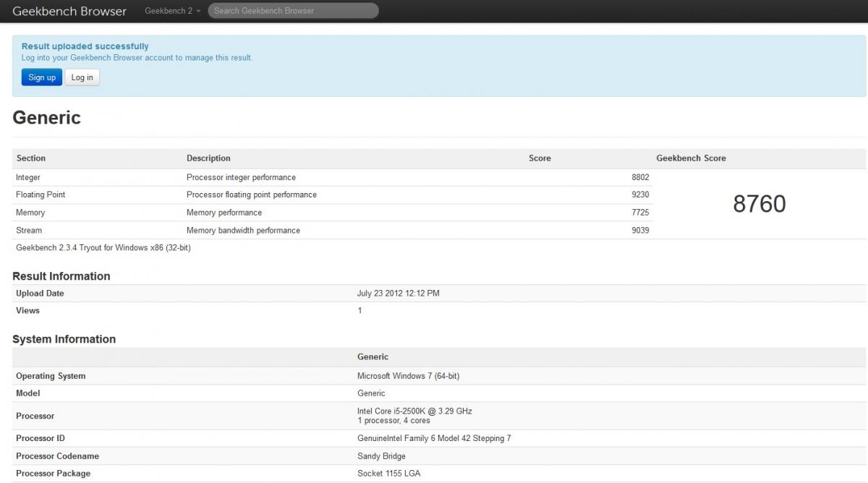Select the Floating Point row label
Viewport: 868px width, 483px height.
point(41,195)
